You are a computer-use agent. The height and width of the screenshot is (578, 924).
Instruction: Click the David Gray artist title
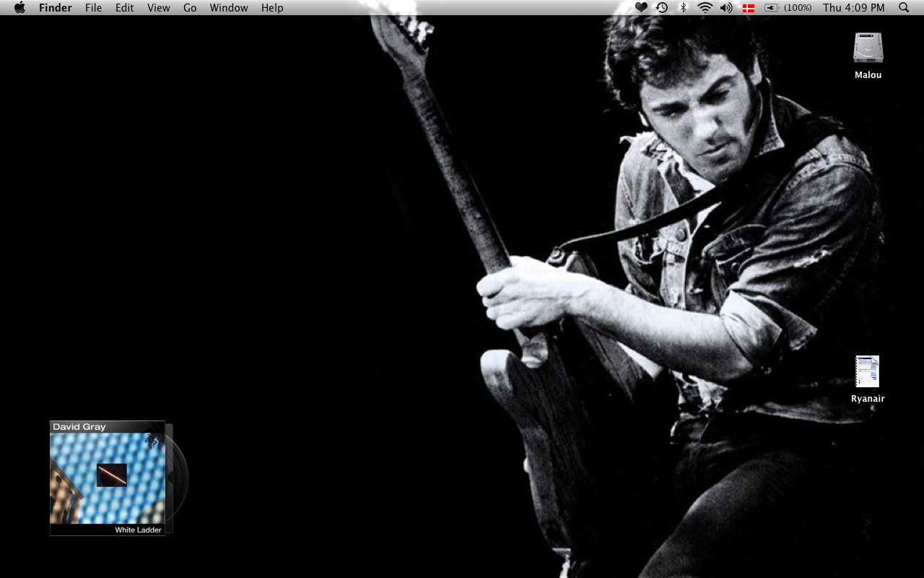pyautogui.click(x=79, y=427)
